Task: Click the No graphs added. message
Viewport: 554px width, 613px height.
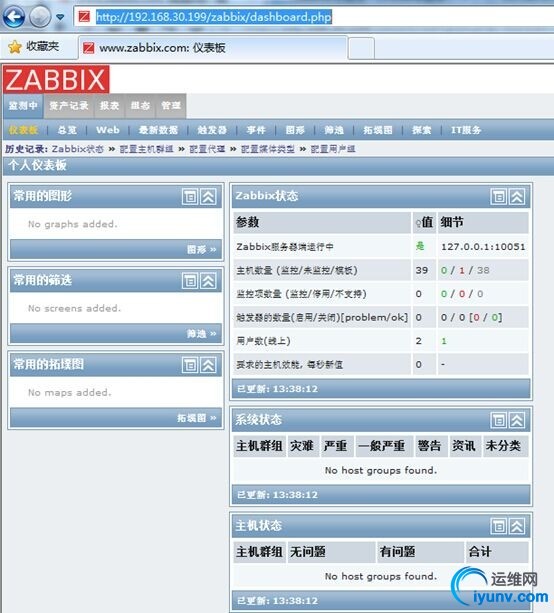Action: coord(73,224)
